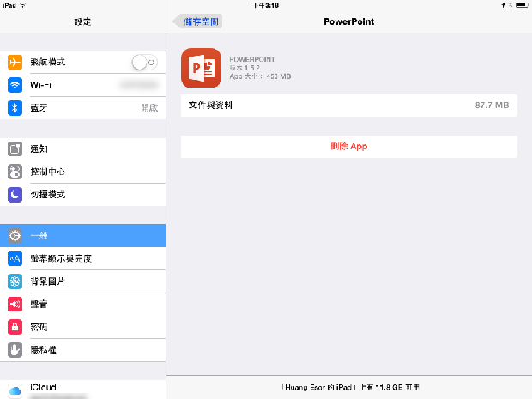The height and width of the screenshot is (399, 532).
Task: Open 聲音 sounds settings
Action: (x=83, y=304)
